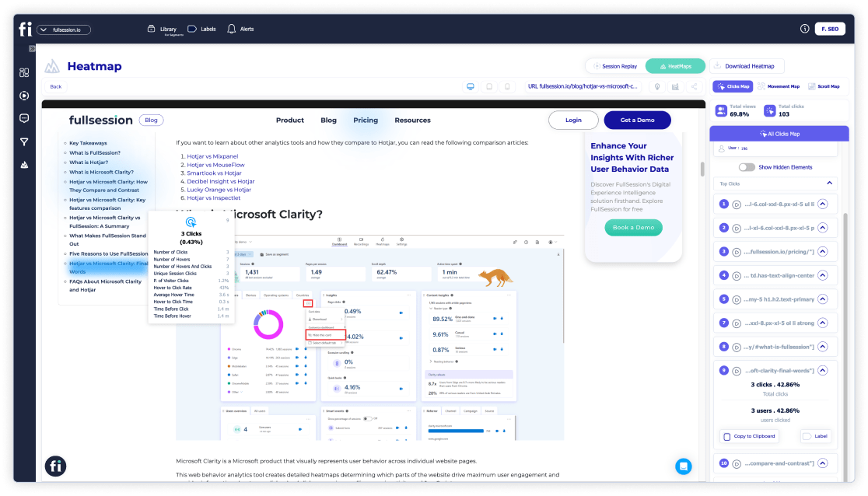
Task: Open the Product menu on the page
Action: point(289,121)
